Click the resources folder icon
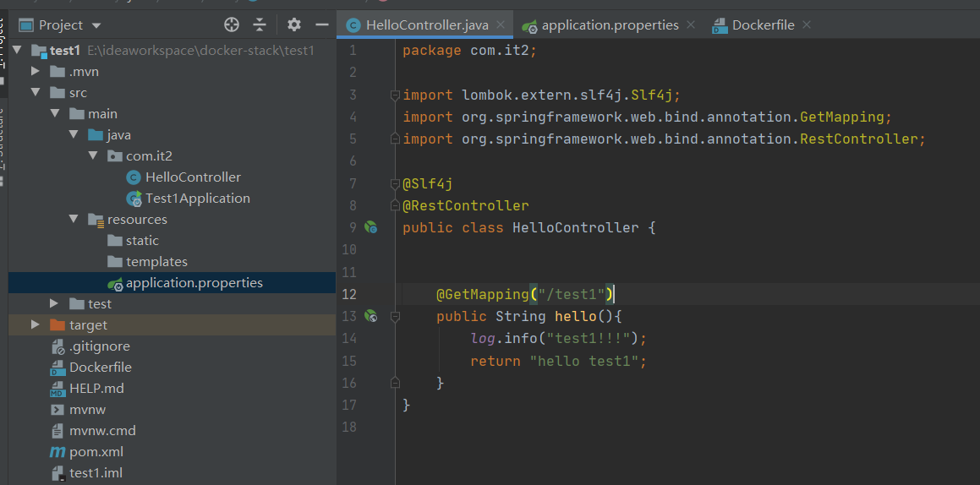Screen dimensions: 980x485 pyautogui.click(x=96, y=220)
